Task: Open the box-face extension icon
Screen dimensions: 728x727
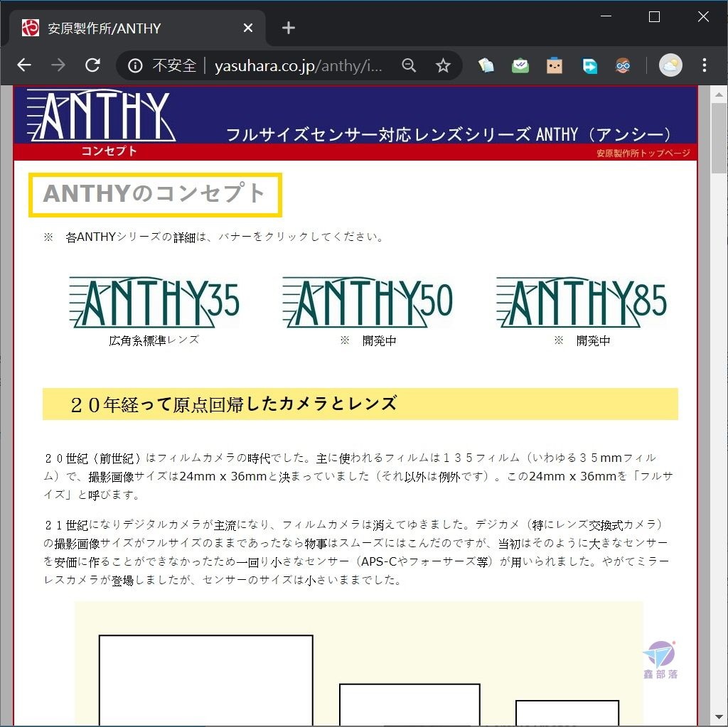Action: tap(555, 65)
